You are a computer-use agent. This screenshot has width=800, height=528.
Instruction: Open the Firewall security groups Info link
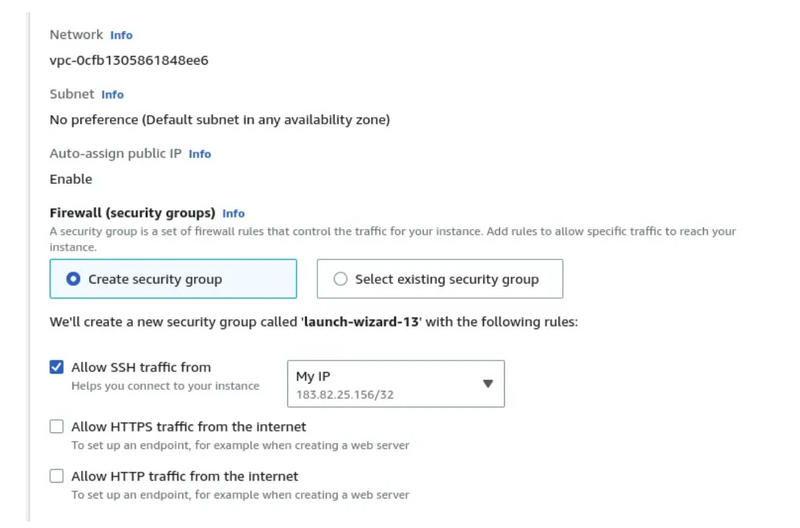pos(233,213)
